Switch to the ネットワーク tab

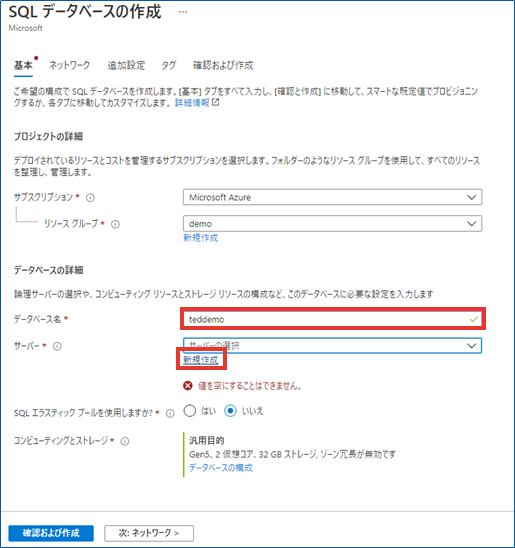pyautogui.click(x=69, y=65)
